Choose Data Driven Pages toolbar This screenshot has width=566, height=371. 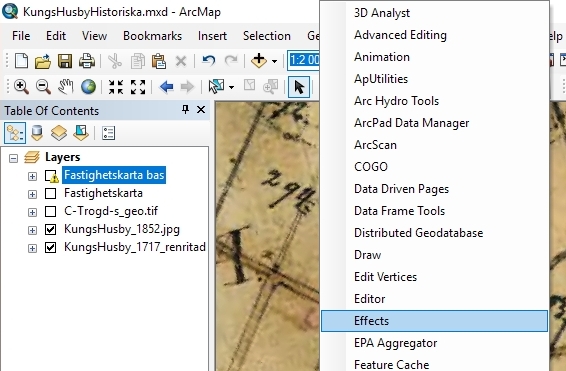(434, 189)
